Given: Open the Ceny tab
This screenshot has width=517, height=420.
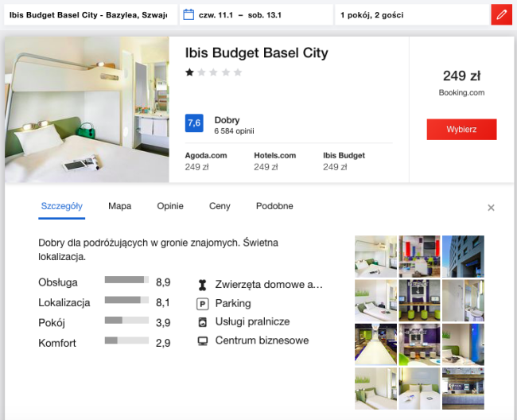Looking at the screenshot, I should 220,206.
